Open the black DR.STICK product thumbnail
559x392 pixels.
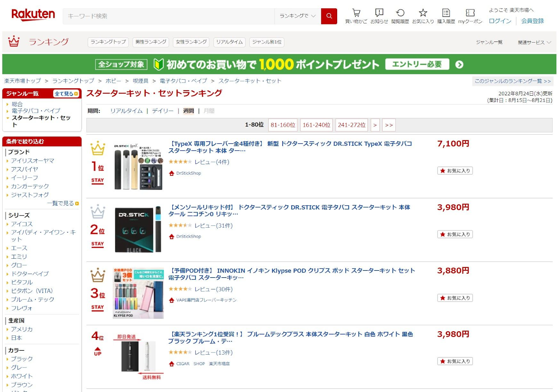pyautogui.click(x=138, y=230)
